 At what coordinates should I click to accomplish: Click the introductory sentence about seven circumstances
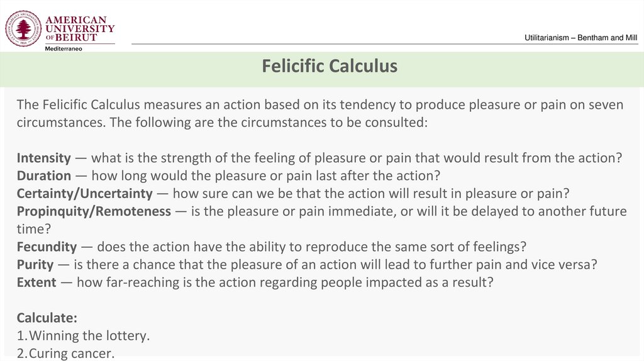pyautogui.click(x=320, y=113)
